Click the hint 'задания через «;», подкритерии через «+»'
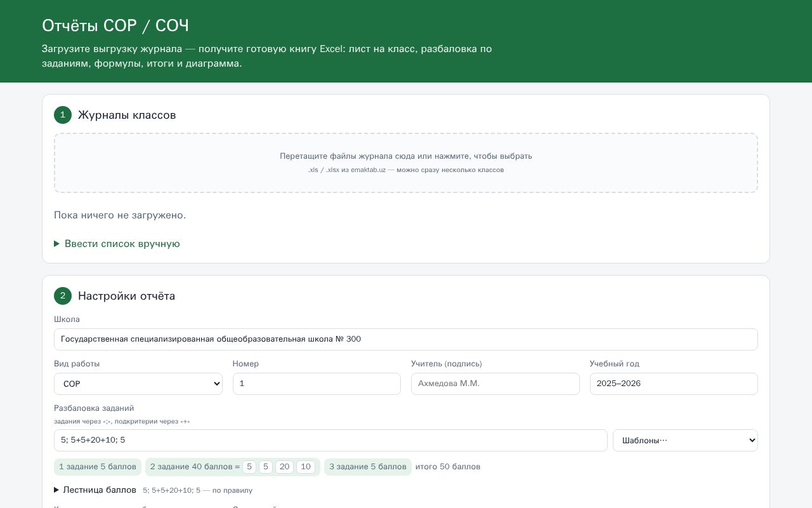The height and width of the screenshot is (508, 812). pos(122,422)
